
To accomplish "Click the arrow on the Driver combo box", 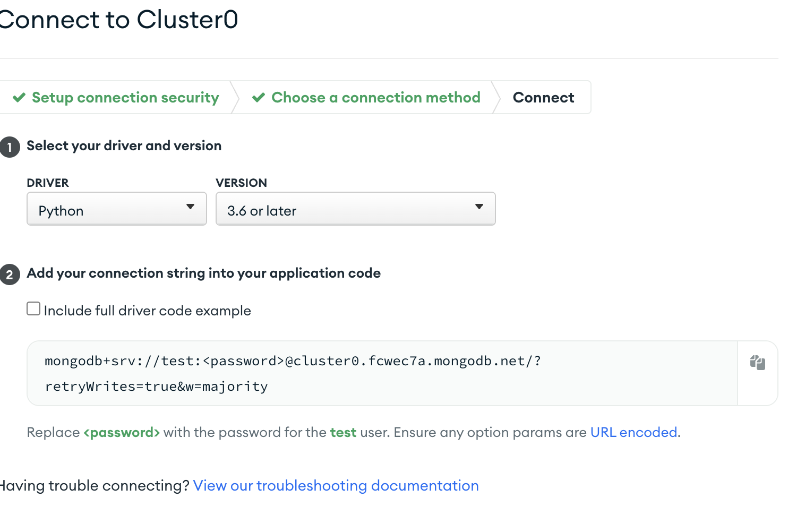I will 190,207.
